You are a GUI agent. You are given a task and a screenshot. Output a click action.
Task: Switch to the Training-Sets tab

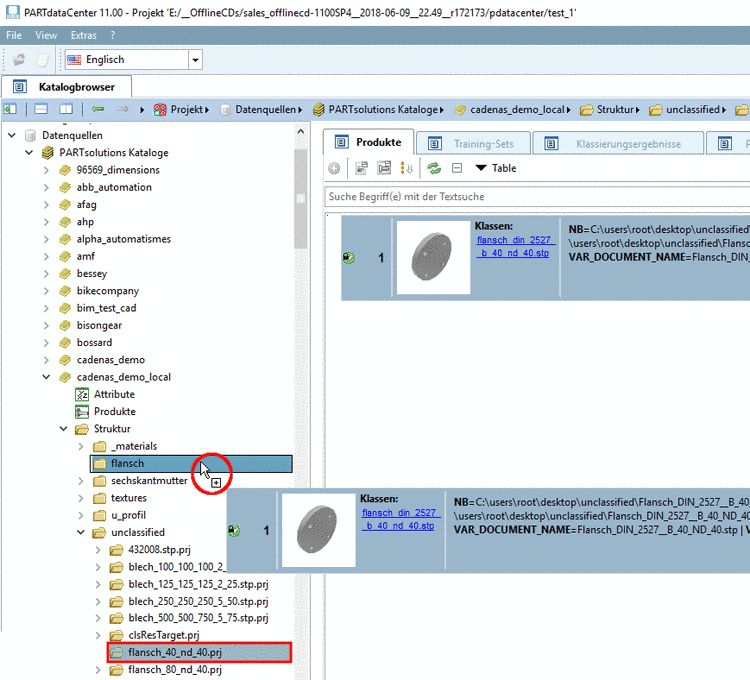click(x=473, y=144)
